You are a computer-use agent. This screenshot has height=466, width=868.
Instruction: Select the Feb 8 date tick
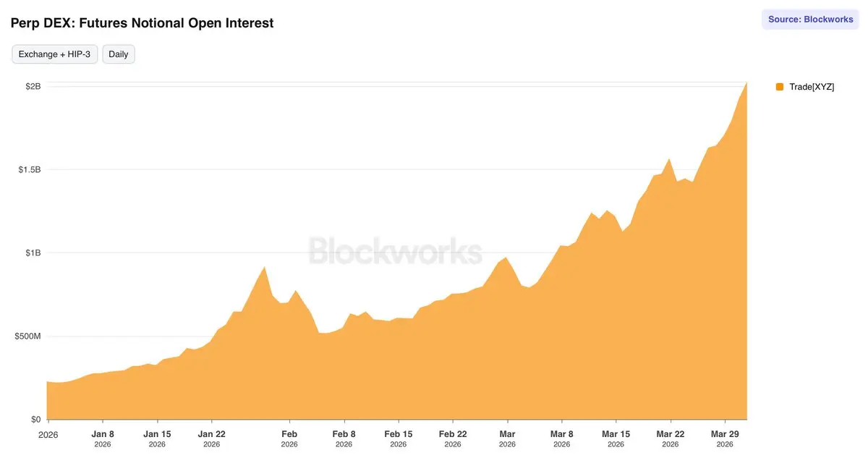point(344,439)
